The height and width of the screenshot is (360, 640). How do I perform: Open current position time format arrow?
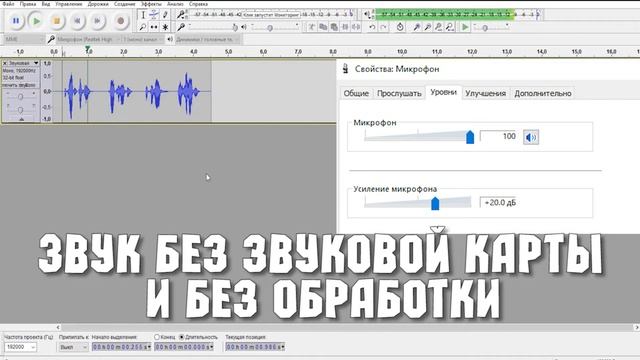282,347
